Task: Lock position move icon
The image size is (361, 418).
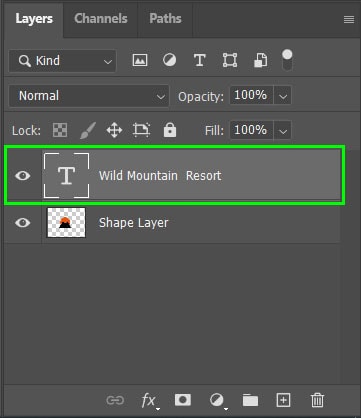Action: 114,130
